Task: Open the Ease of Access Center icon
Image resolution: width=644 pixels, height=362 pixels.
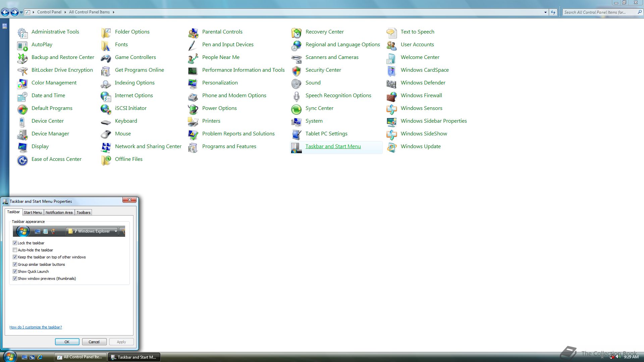Action: tap(22, 160)
